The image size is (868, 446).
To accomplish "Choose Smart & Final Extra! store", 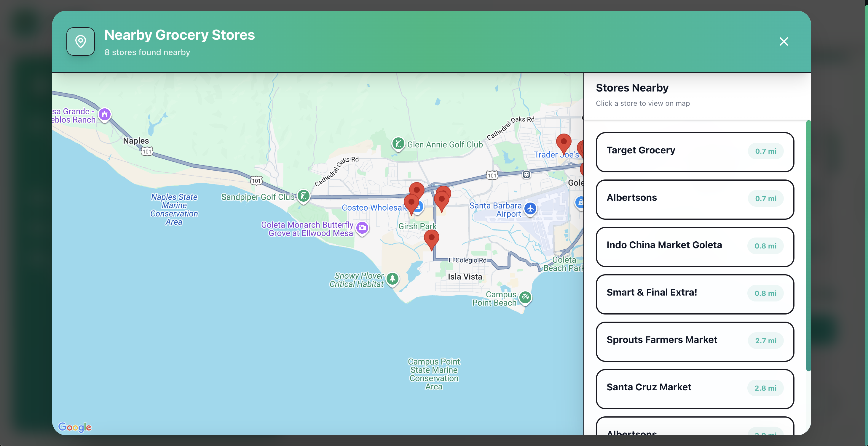I will click(695, 294).
